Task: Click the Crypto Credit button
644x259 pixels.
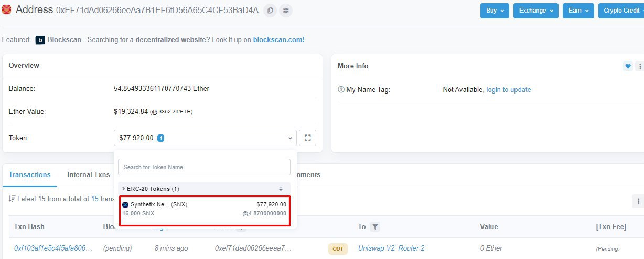Action: 621,11
